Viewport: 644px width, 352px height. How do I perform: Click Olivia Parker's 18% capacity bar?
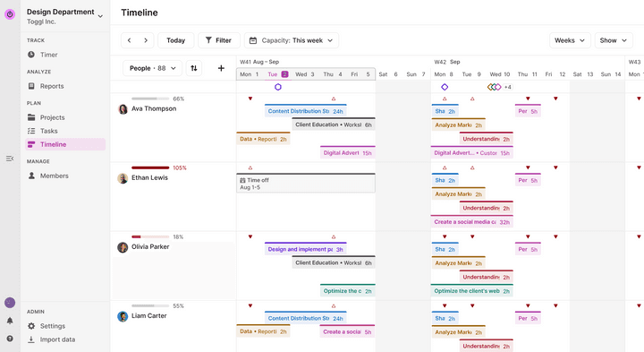click(150, 236)
